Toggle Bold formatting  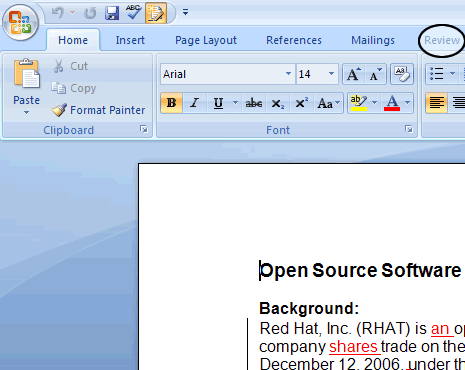[x=171, y=103]
